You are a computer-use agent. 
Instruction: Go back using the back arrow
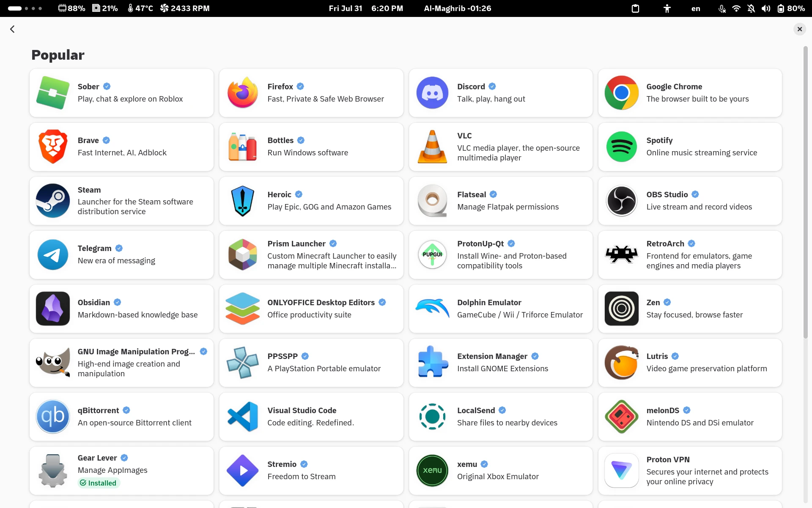click(x=12, y=29)
